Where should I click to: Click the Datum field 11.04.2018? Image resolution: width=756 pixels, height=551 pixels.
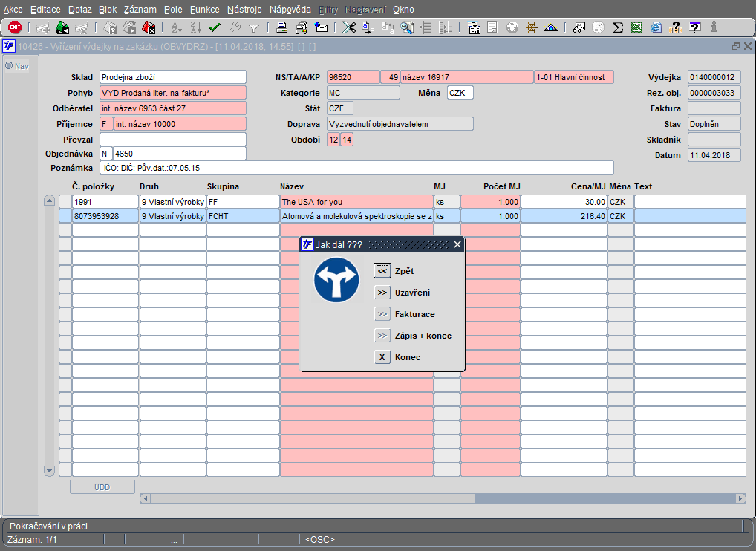coord(714,155)
